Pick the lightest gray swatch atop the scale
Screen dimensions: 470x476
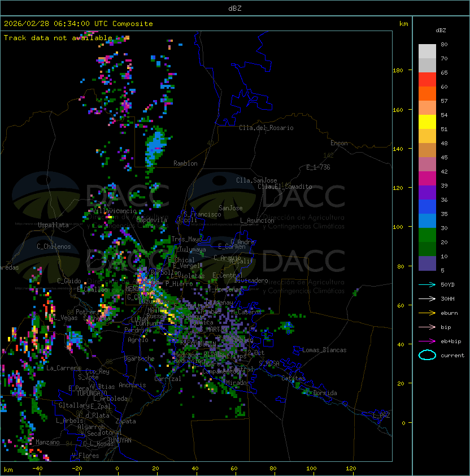coord(427,51)
